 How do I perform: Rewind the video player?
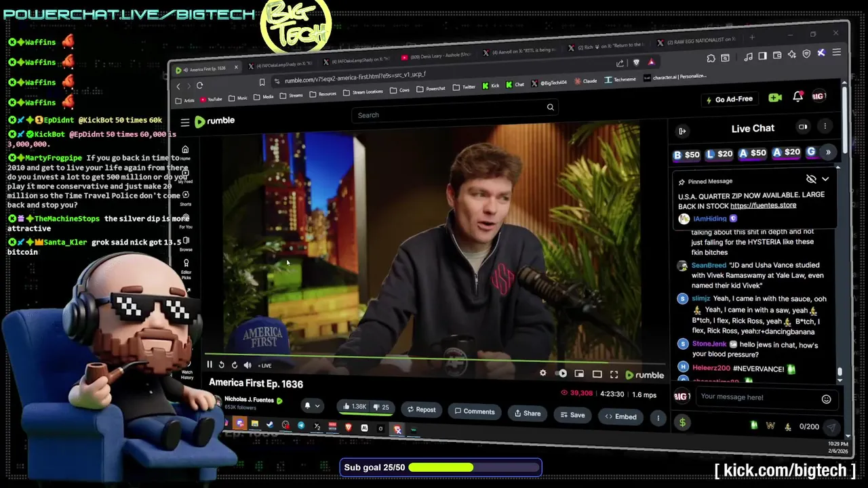click(221, 365)
